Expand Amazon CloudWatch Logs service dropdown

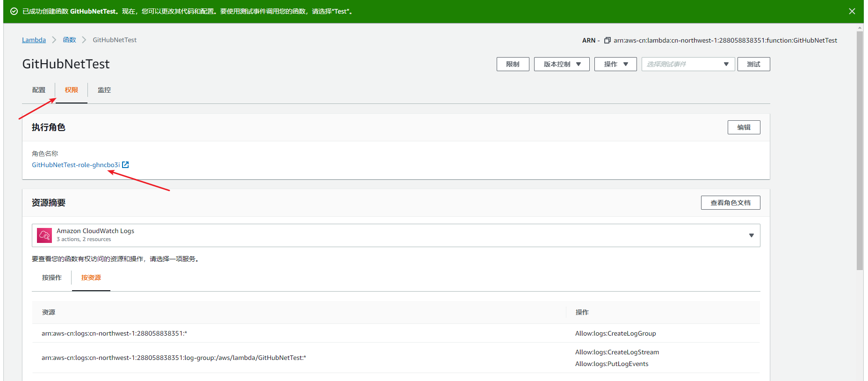396,235
